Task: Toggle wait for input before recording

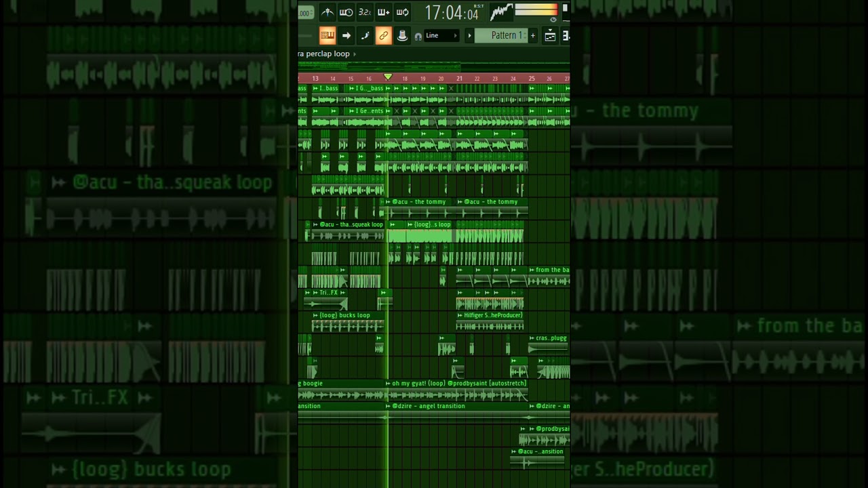Action: pyautogui.click(x=346, y=12)
